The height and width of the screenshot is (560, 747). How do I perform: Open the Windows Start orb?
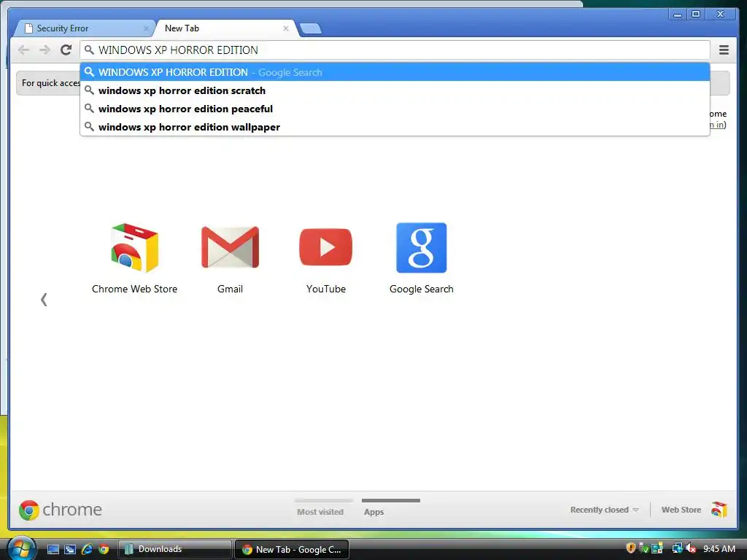point(21,548)
